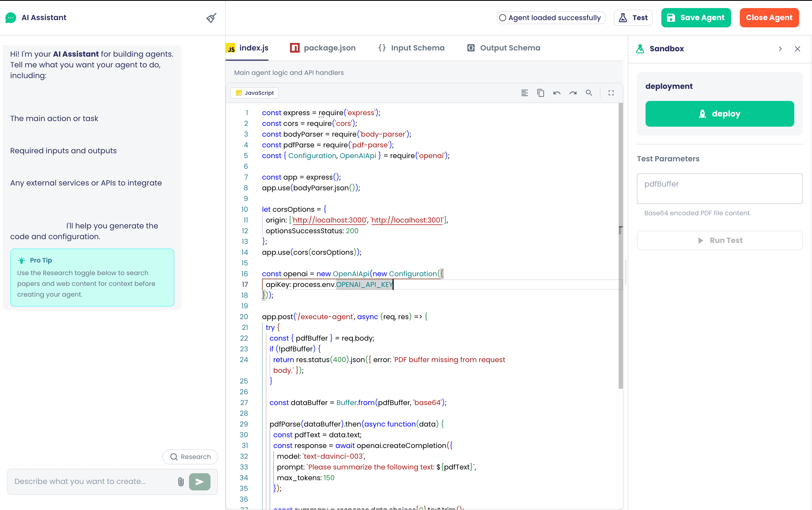Redo the last code edit

point(573,93)
